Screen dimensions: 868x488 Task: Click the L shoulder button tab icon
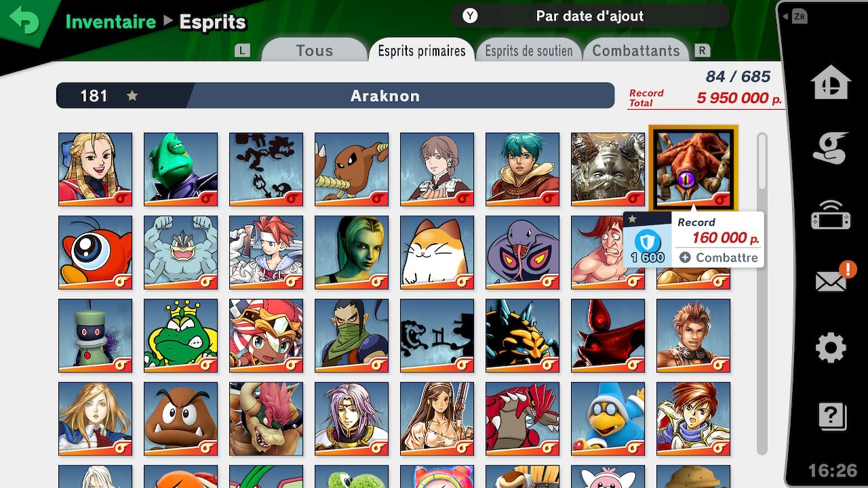(242, 51)
